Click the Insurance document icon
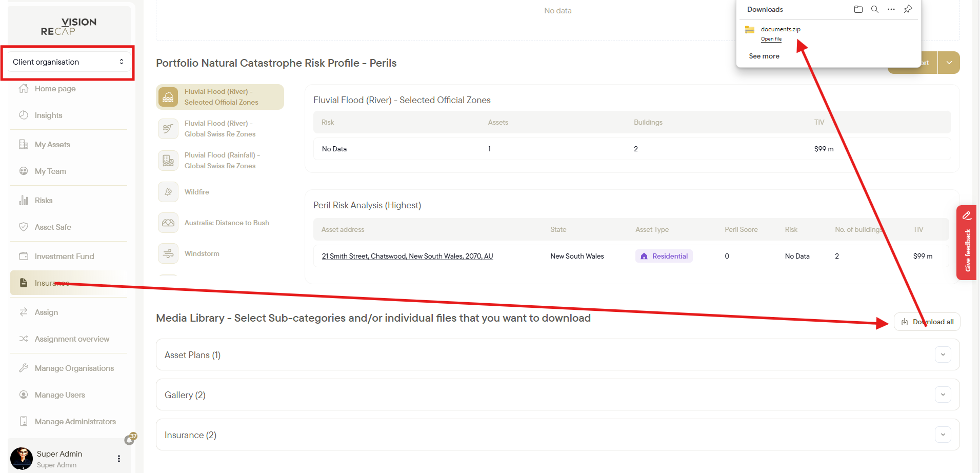 [24, 283]
